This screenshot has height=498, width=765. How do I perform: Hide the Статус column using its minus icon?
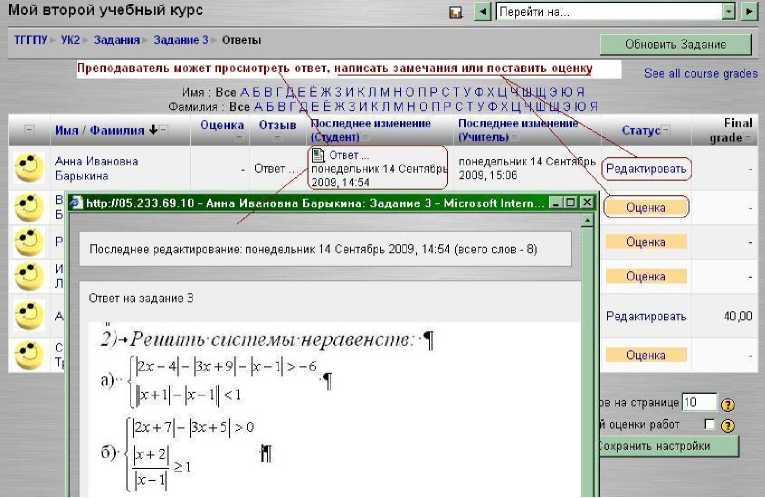pyautogui.click(x=666, y=130)
